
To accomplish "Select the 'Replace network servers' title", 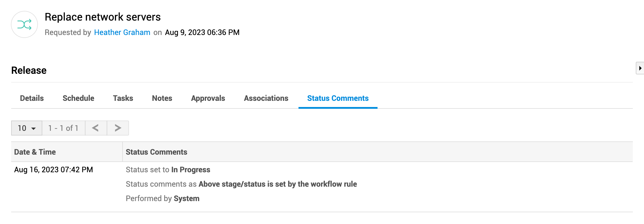I will pos(103,17).
